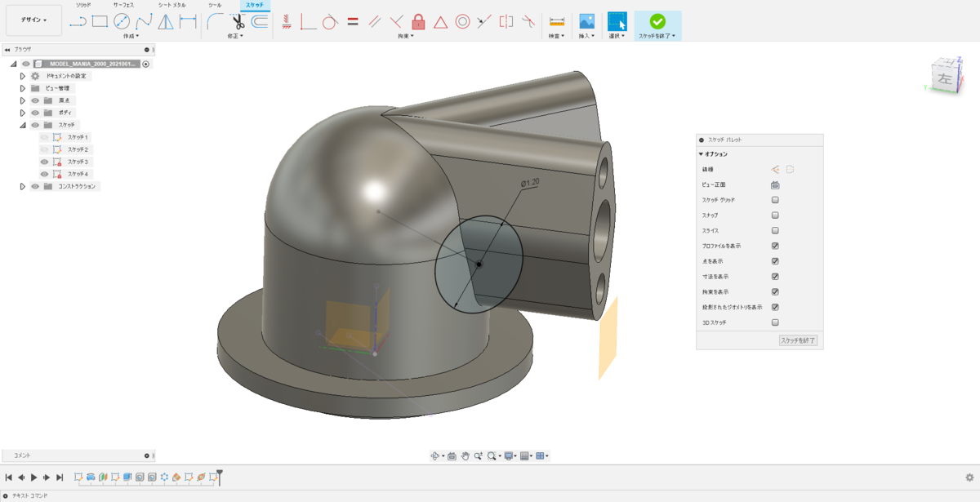Expand the ビュー管理 node
Screen dimensions: 980x502
[23, 88]
